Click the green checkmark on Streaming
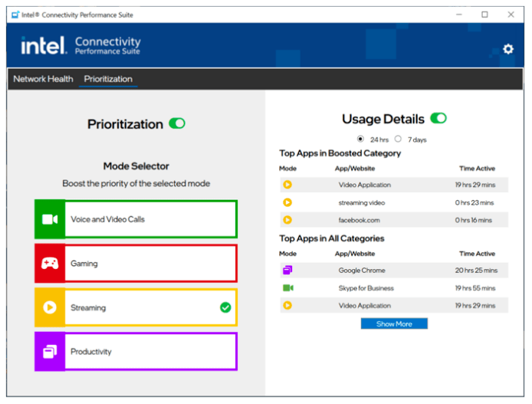 (225, 307)
